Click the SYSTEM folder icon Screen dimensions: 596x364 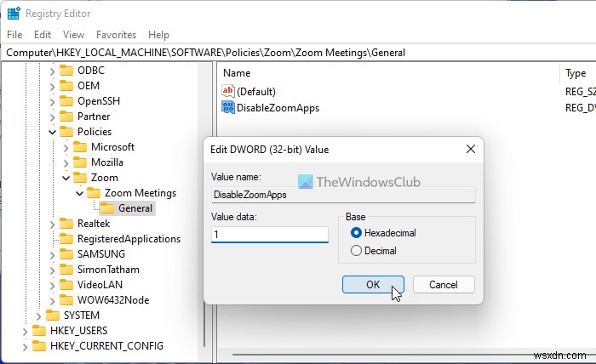point(53,316)
